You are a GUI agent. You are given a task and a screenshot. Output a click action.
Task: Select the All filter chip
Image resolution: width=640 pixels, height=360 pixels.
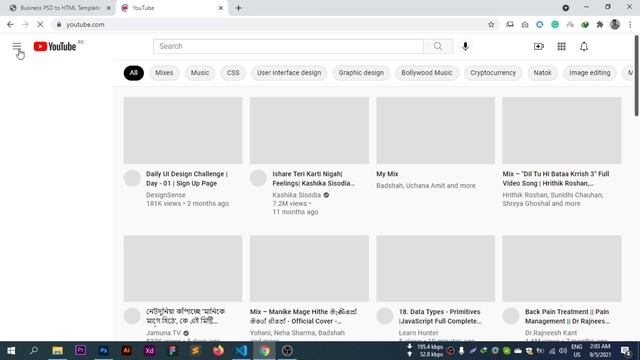coord(133,73)
